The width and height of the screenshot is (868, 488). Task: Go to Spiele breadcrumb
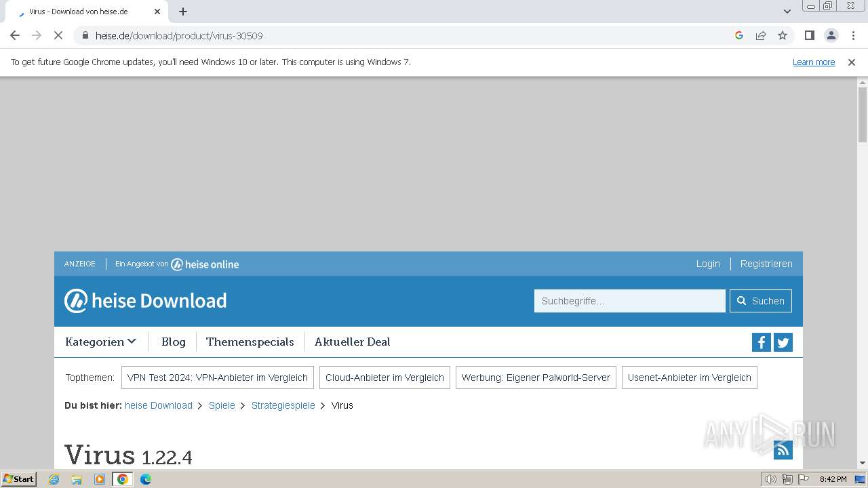click(222, 405)
